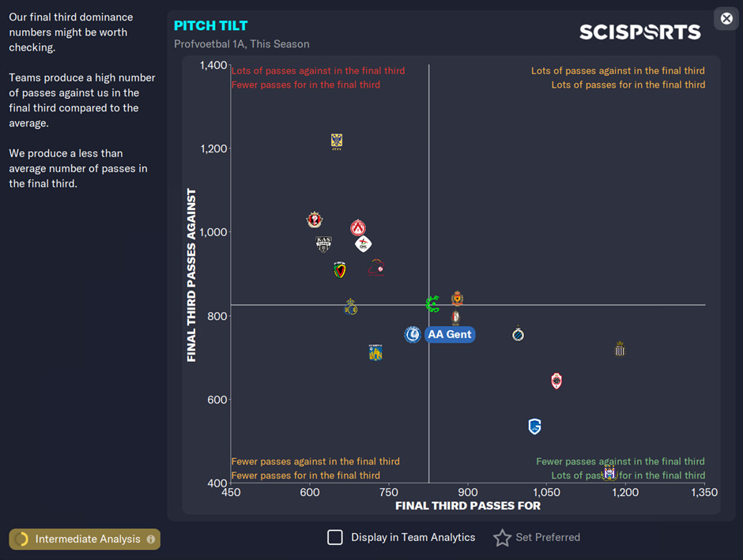Select the Charleroi striped badge
The image size is (743, 560).
point(620,349)
